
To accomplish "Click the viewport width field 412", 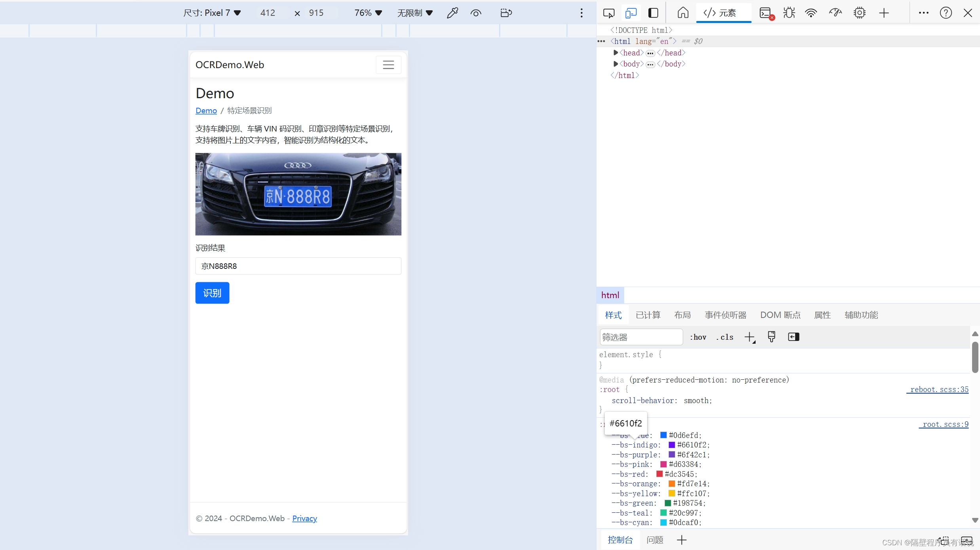I will pos(268,13).
